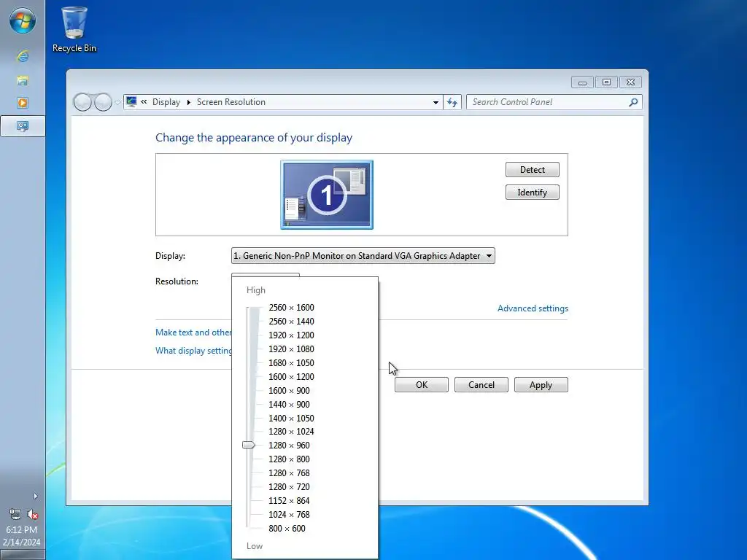Click the Identify button
This screenshot has width=747, height=560.
coord(532,192)
